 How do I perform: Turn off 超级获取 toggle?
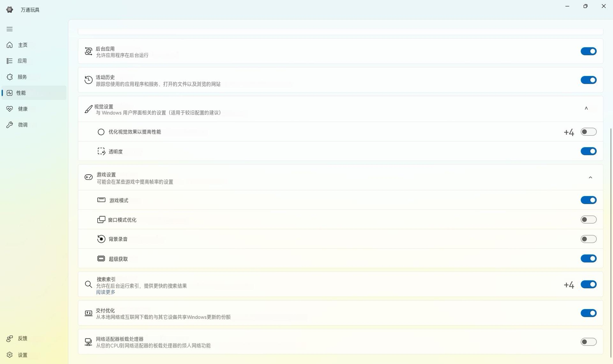[588, 259]
